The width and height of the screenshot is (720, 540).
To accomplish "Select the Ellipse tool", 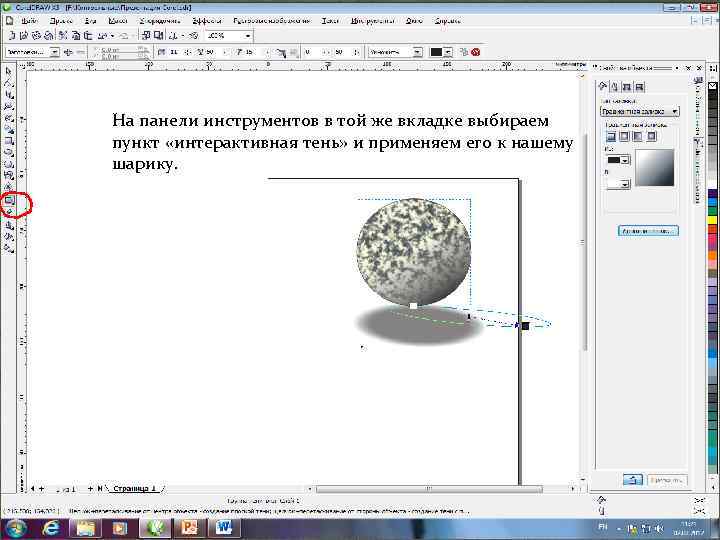I will [x=9, y=152].
